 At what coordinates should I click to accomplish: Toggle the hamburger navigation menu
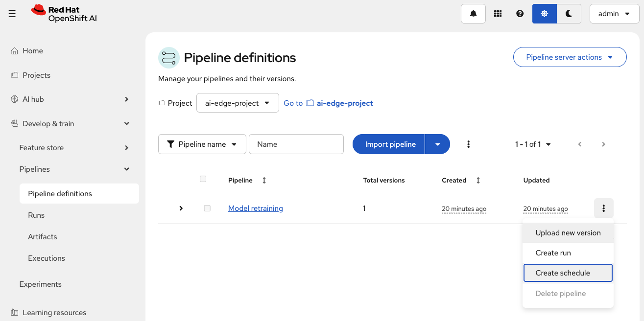[12, 14]
